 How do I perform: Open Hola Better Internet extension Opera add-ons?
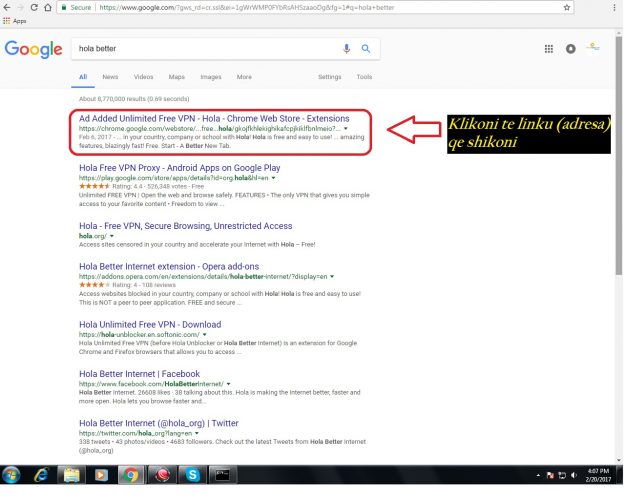[x=169, y=267]
